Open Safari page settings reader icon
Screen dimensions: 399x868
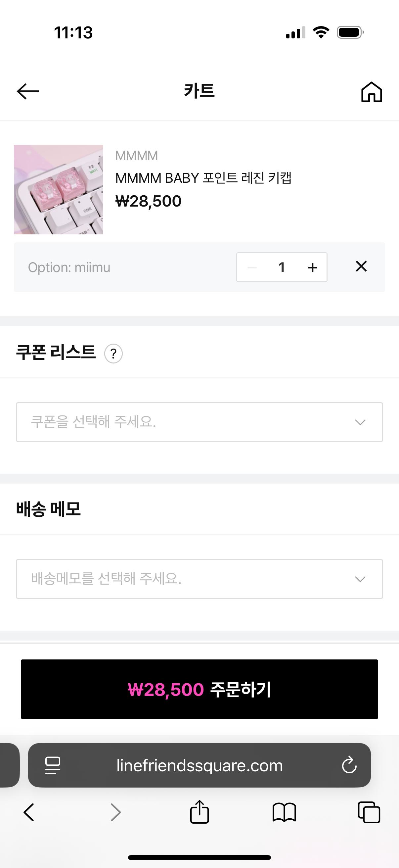point(53,765)
